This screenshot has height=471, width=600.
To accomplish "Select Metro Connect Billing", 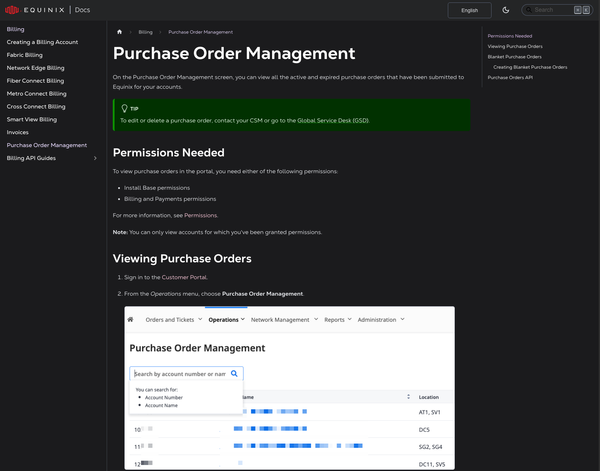I will [x=36, y=94].
